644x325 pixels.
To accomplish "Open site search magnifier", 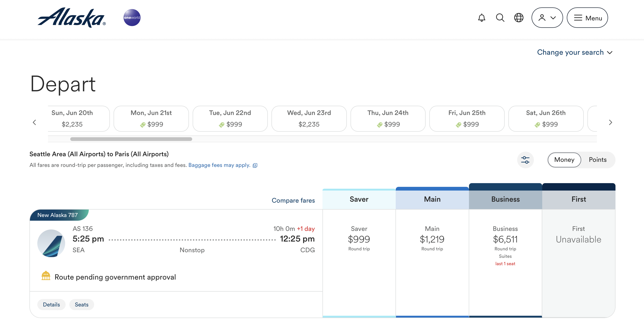I will (x=500, y=18).
